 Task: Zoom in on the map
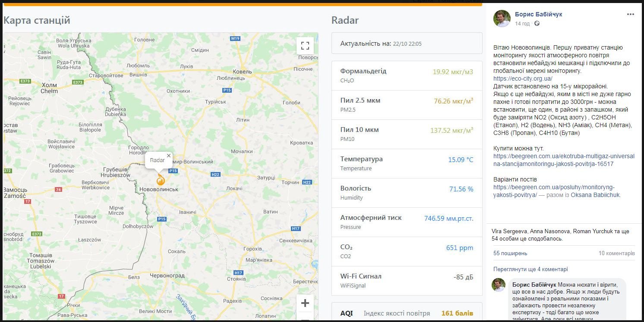pos(305,303)
